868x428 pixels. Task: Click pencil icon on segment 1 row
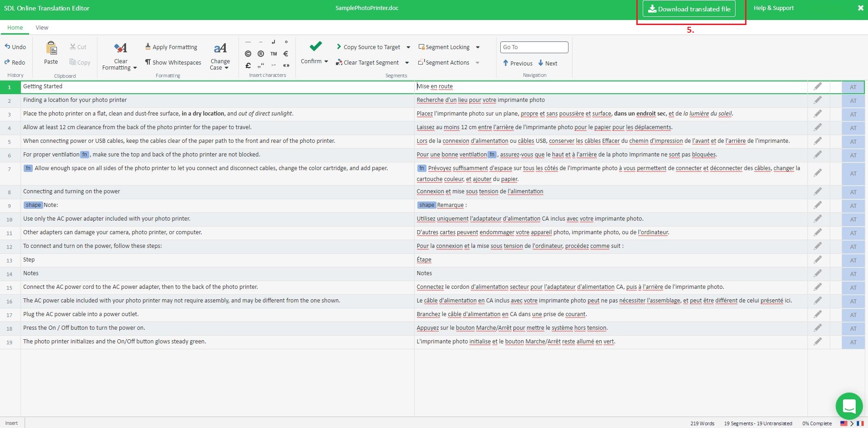pos(818,86)
